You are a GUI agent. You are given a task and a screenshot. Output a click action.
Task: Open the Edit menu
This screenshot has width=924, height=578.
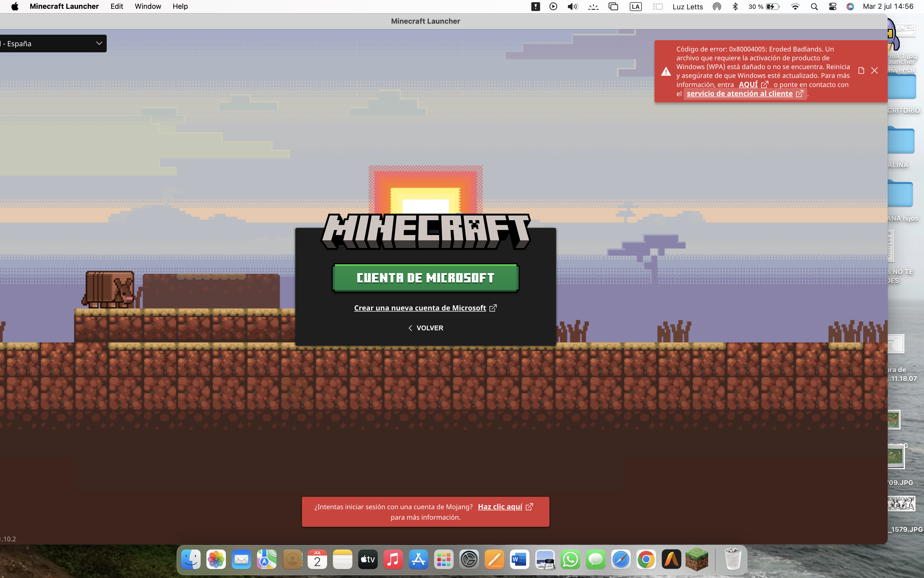tap(117, 7)
